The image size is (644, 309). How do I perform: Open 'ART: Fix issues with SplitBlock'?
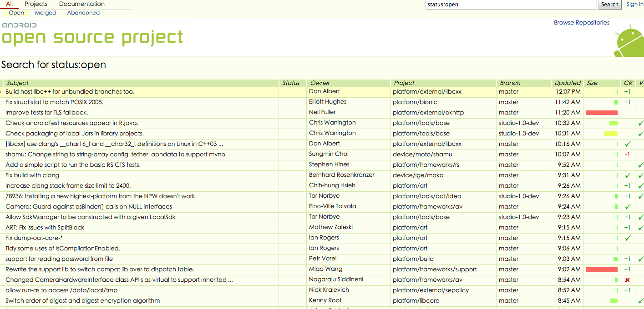pos(45,228)
